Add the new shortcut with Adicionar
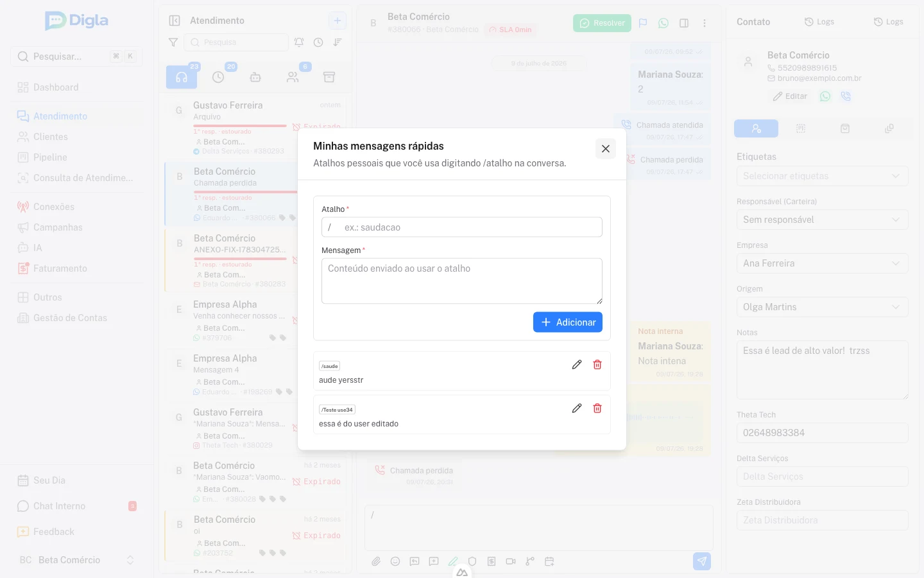 click(x=568, y=322)
